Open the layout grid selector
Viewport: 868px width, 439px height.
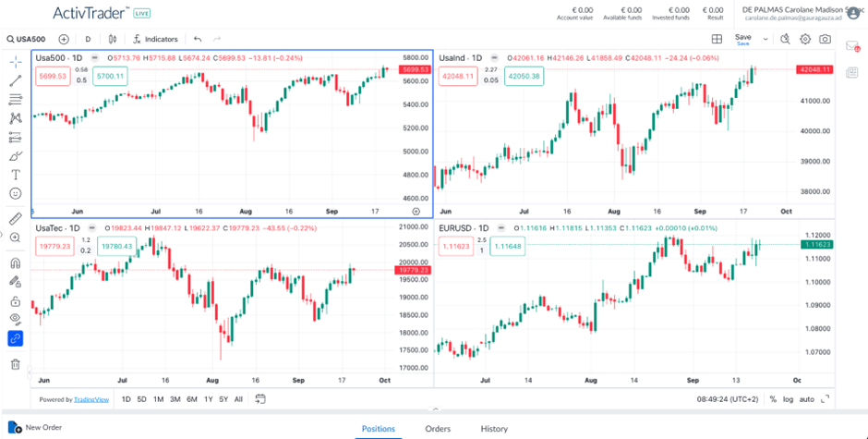click(x=717, y=39)
